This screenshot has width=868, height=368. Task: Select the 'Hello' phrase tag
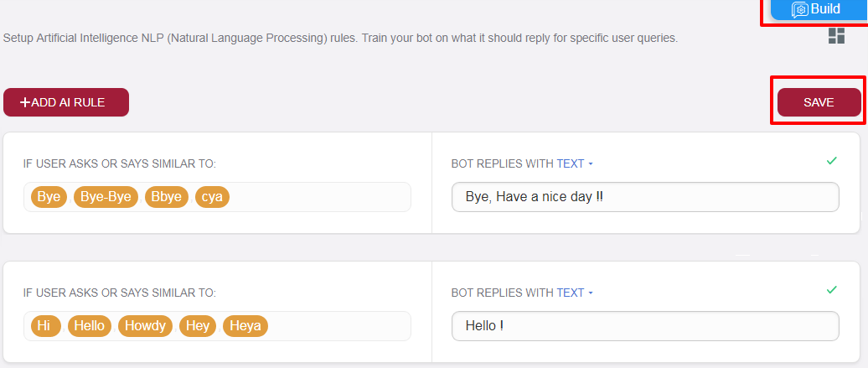tap(90, 326)
